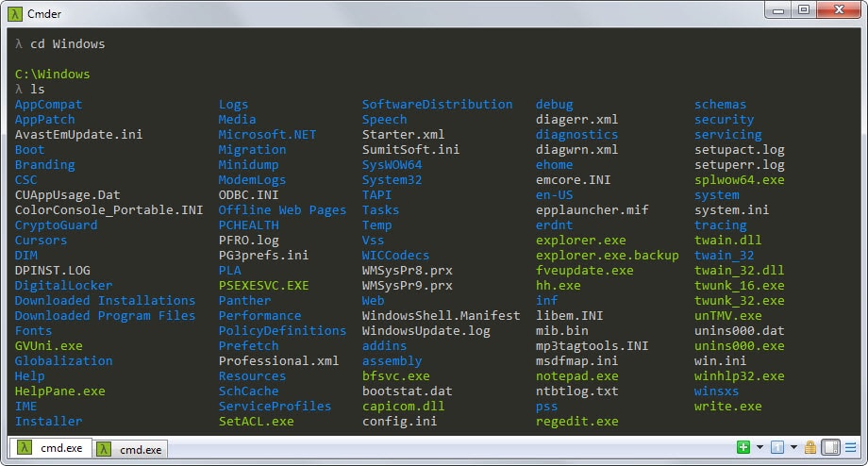
Task: Maximize the Cmder window
Action: [x=803, y=8]
